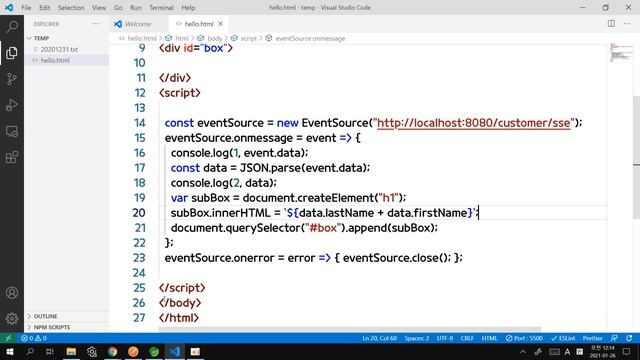This screenshot has height=360, width=640.
Task: Open the Extensions view
Action: 12,157
